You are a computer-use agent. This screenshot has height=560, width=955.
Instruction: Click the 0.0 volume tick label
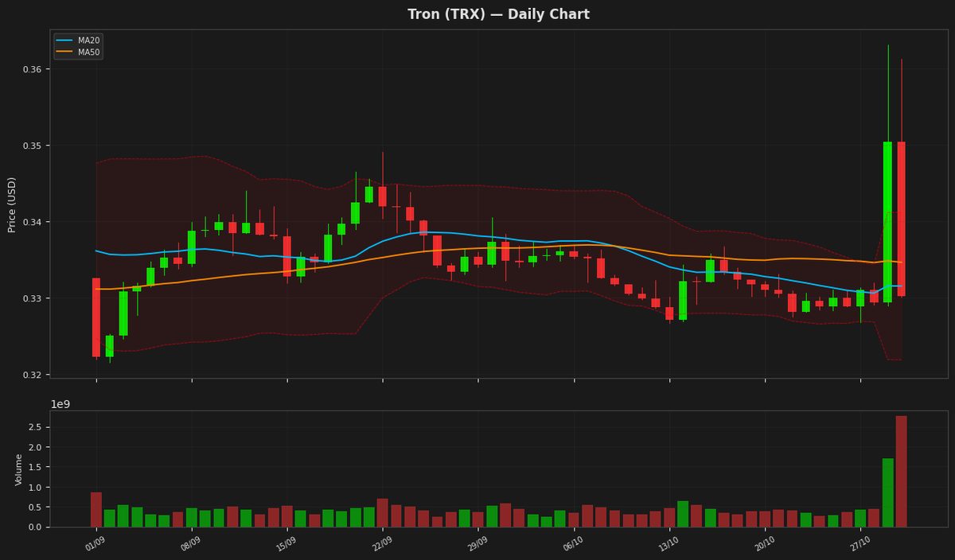pyautogui.click(x=37, y=527)
